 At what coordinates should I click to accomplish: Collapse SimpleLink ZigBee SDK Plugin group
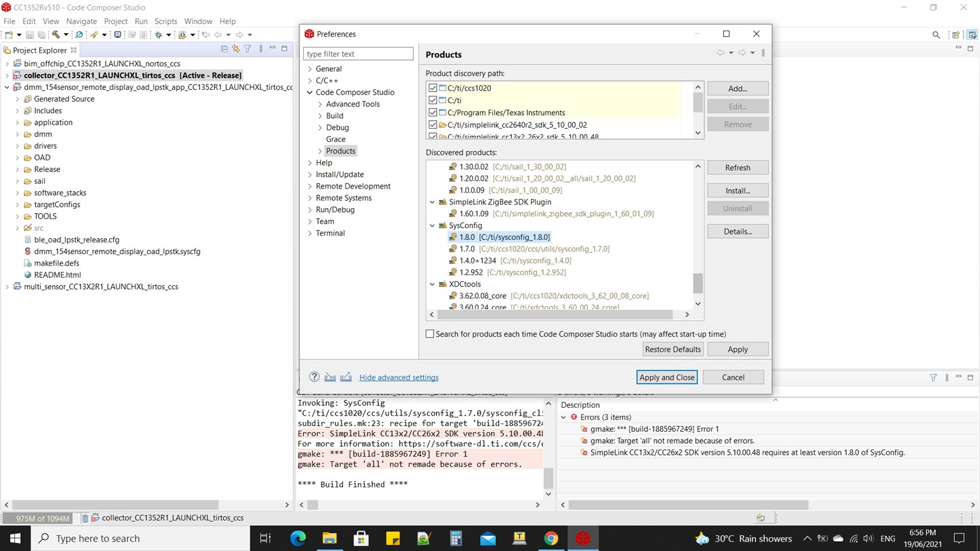432,202
